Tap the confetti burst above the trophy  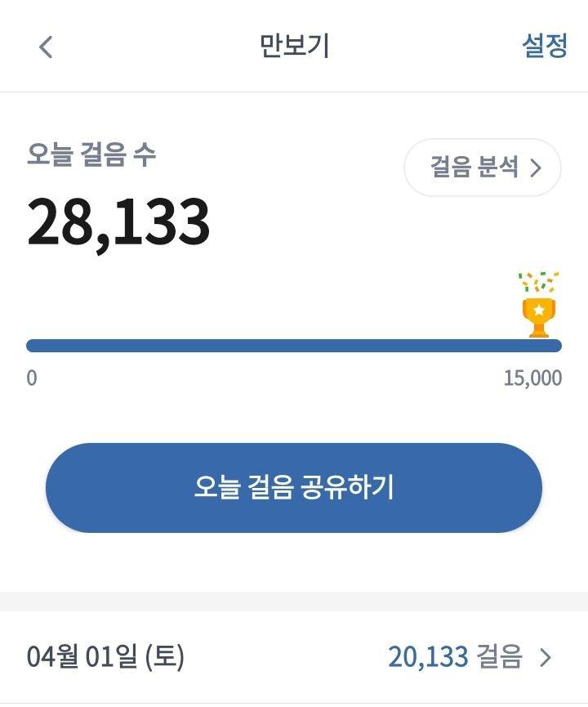click(538, 282)
